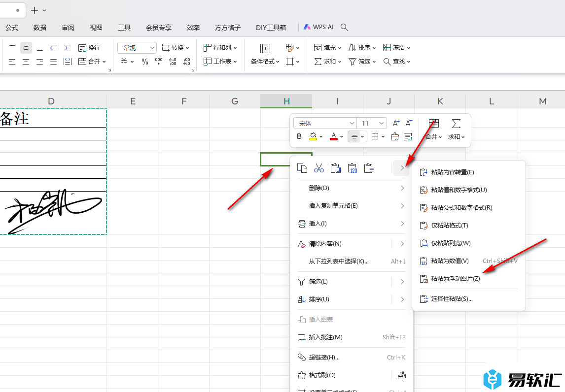
Task: Select 粘贴值和数字格式(U) option
Action: pos(468,190)
